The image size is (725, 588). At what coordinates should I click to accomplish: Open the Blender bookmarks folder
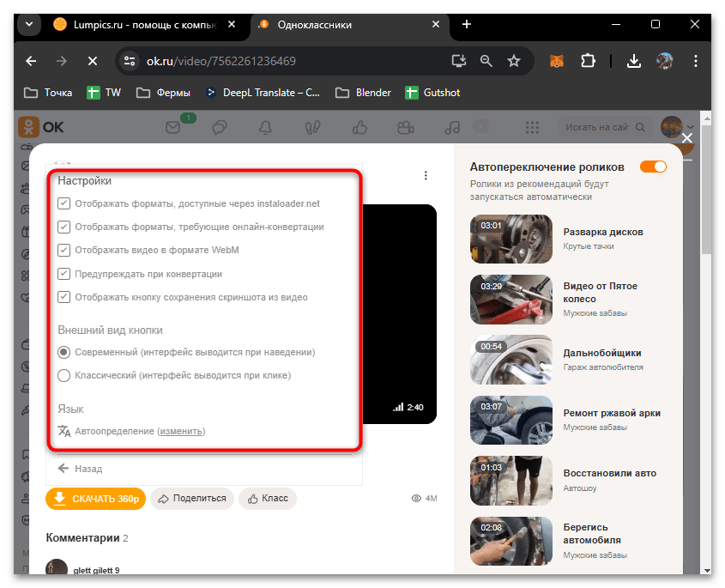pyautogui.click(x=363, y=93)
